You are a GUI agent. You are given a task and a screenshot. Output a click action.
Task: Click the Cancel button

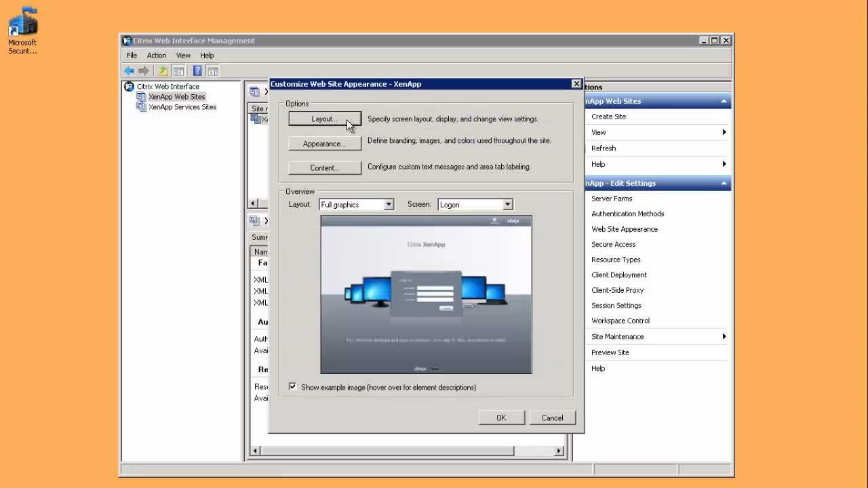click(553, 418)
